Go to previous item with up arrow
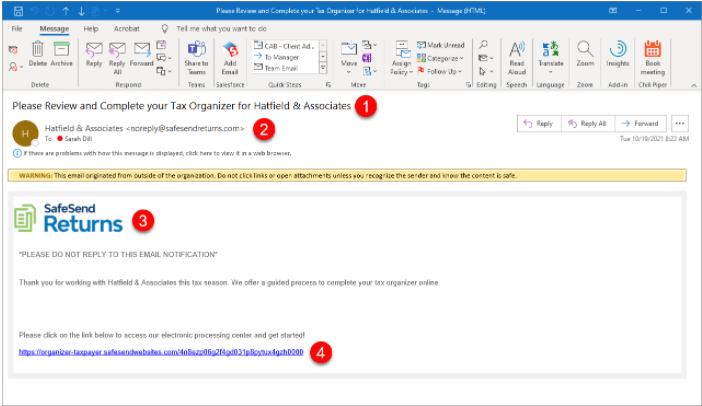The height and width of the screenshot is (406, 702). pos(66,11)
